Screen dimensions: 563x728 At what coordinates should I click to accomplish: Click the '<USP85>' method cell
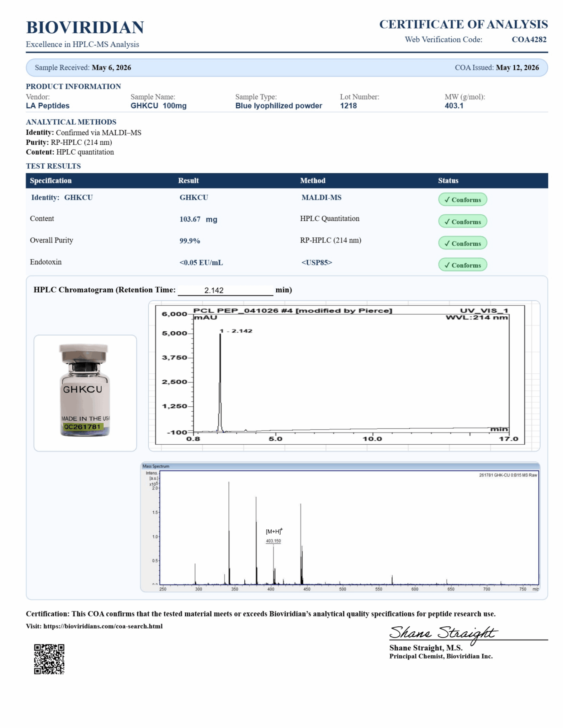(x=317, y=263)
